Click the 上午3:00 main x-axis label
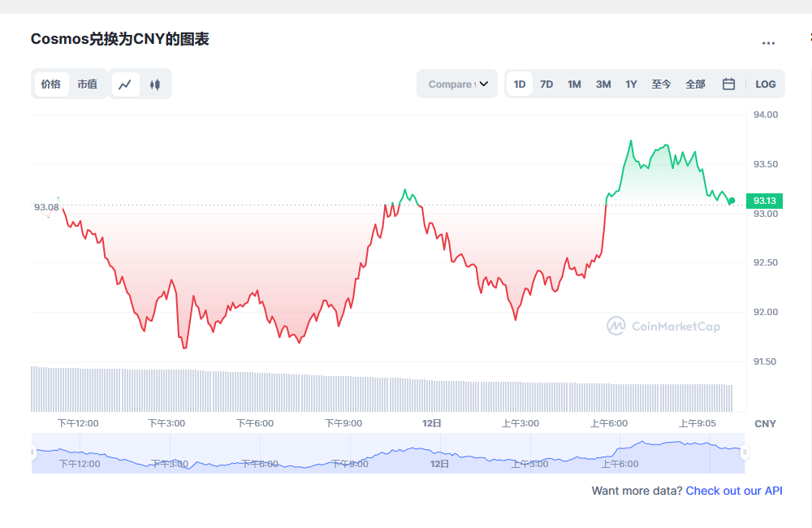812x528 pixels. (x=520, y=423)
